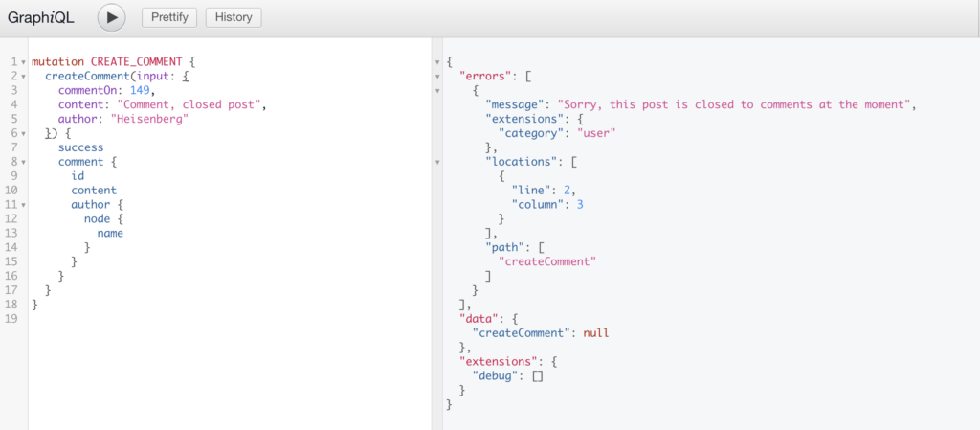Click the "debug" empty array in results
980x430 pixels.
click(537, 377)
